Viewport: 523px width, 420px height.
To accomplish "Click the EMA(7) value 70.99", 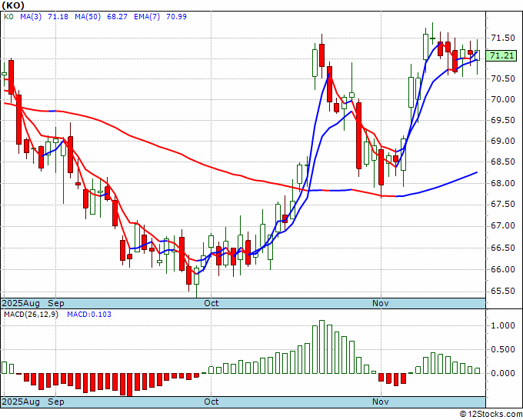I will click(x=176, y=17).
